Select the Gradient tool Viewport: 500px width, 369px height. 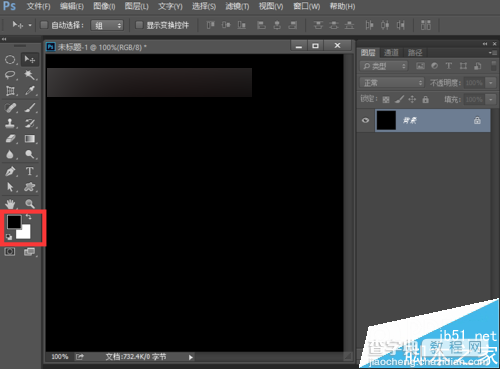[x=30, y=139]
